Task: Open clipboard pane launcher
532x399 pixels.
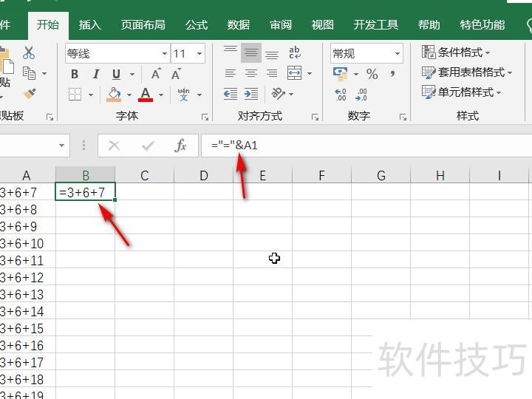Action: pyautogui.click(x=50, y=117)
